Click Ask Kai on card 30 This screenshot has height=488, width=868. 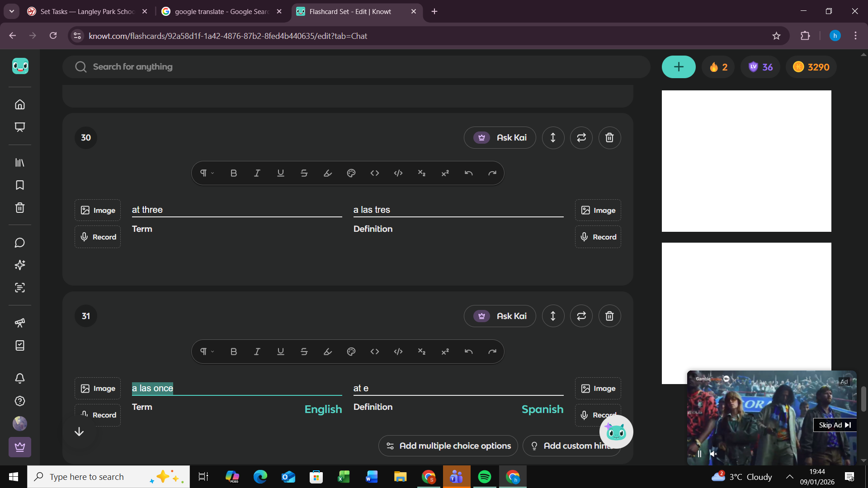tap(500, 138)
